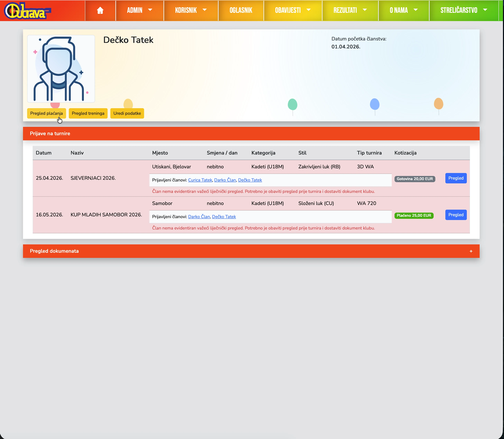Open the STRELIČARSTVO dropdown menu
Image resolution: width=504 pixels, height=439 pixels.
[463, 10]
